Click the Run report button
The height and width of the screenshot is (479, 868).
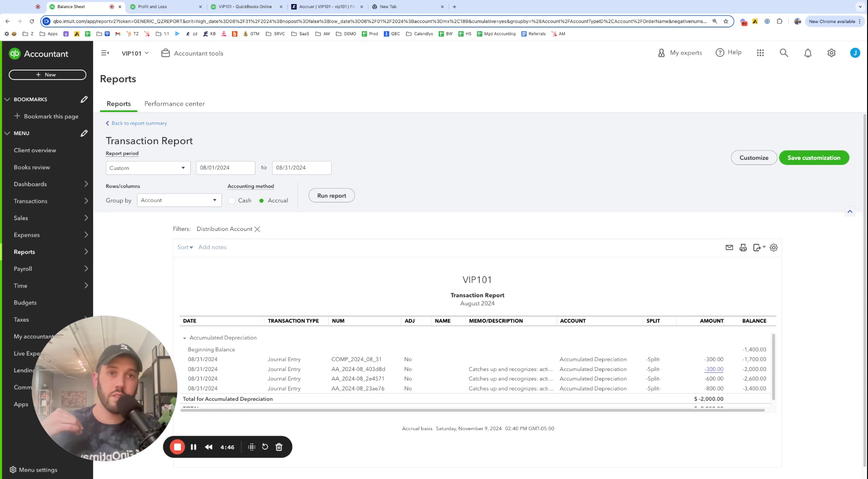pyautogui.click(x=331, y=196)
